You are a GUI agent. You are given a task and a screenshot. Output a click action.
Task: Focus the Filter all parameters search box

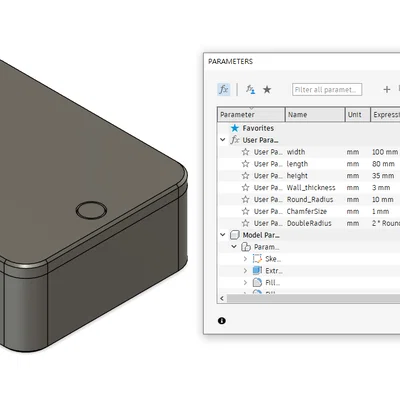[327, 89]
